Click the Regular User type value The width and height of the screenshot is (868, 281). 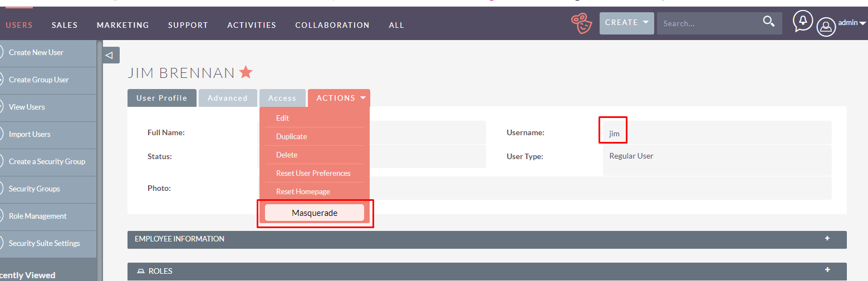(631, 156)
